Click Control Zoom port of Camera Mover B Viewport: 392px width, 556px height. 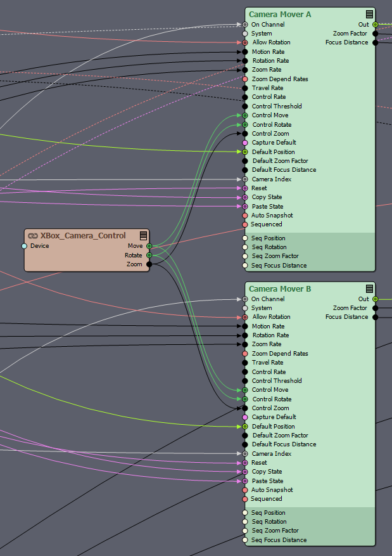click(x=244, y=408)
